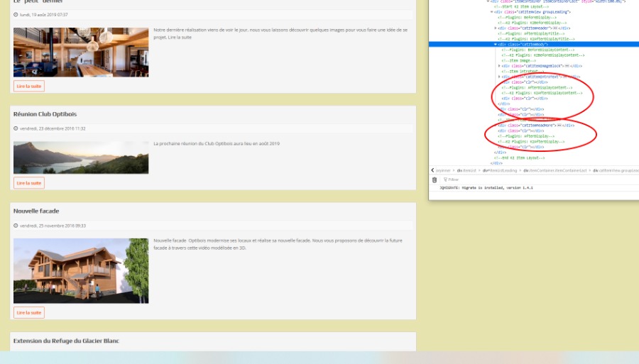Open Lire la suite under interior photo
The width and height of the screenshot is (639, 364).
(29, 87)
